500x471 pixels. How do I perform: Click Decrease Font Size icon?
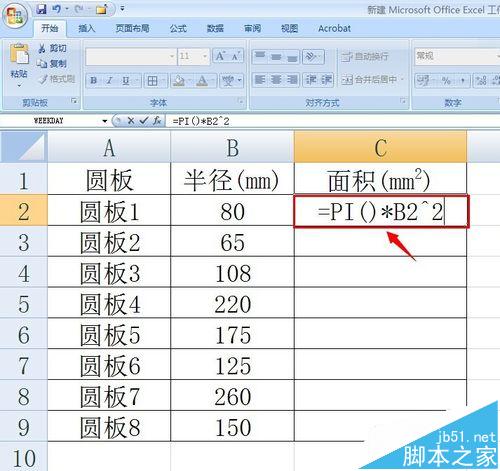236,56
